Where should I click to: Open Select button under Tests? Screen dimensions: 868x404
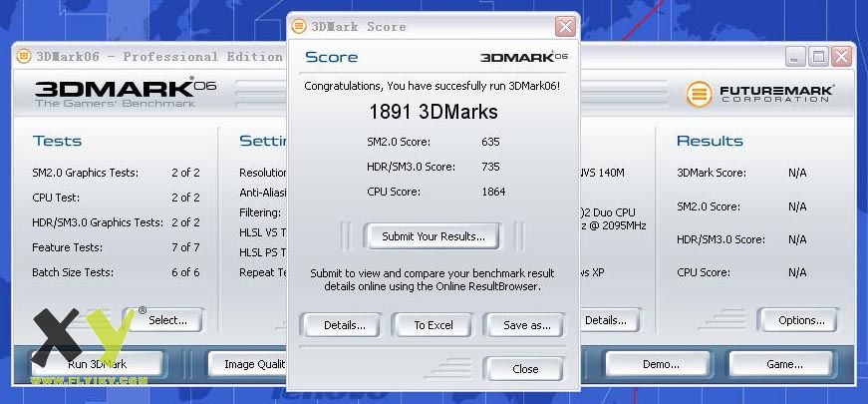[x=163, y=320]
